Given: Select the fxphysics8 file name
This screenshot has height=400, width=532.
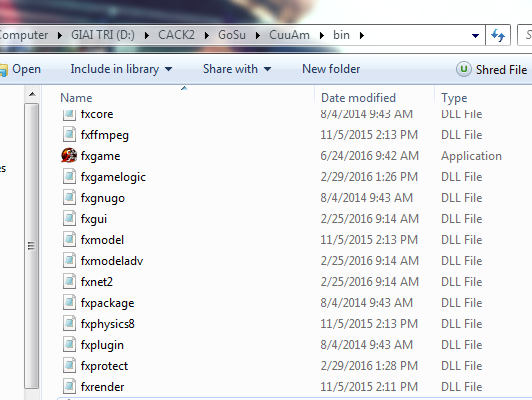Looking at the screenshot, I should tap(108, 324).
